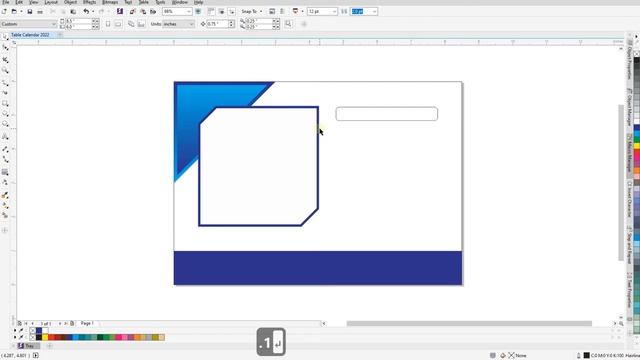
Task: Click the Open file icon
Action: (x=14, y=11)
